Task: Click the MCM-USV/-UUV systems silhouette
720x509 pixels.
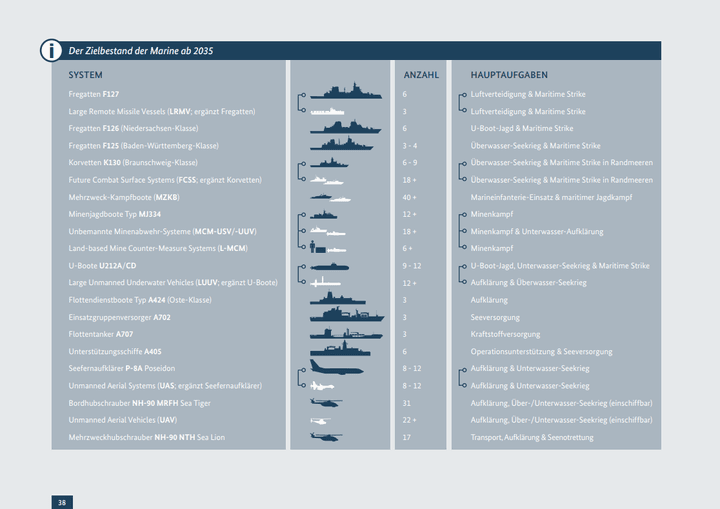Action: pos(328,232)
